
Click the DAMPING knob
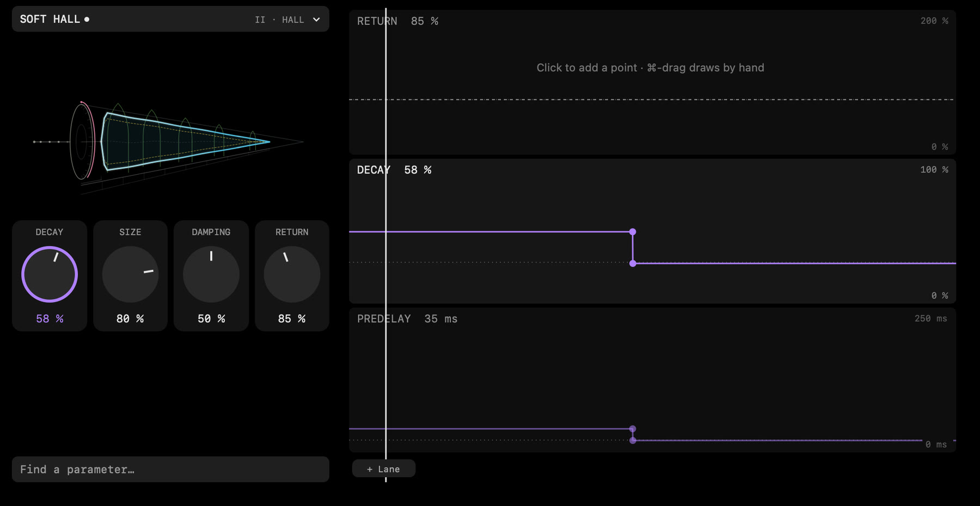click(x=211, y=274)
